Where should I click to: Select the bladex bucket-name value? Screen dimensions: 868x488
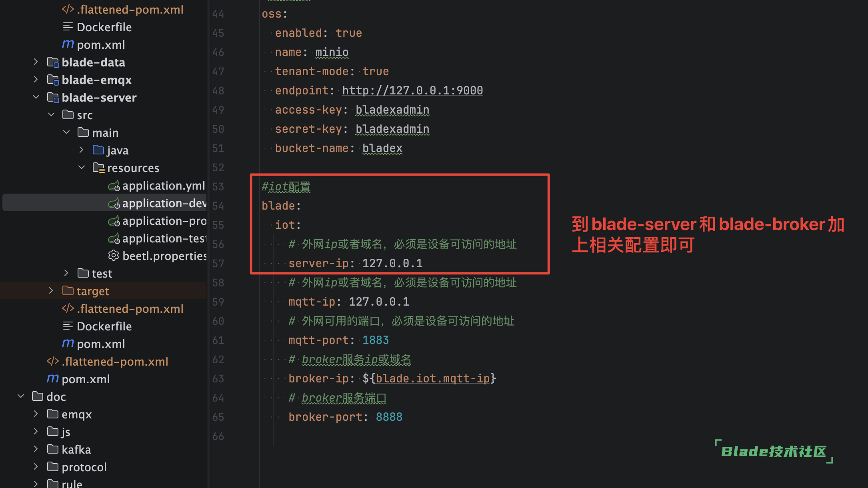(x=382, y=148)
